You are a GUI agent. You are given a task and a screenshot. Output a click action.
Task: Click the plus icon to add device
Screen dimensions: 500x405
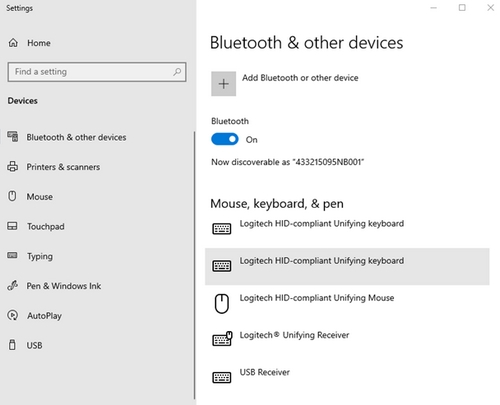223,84
